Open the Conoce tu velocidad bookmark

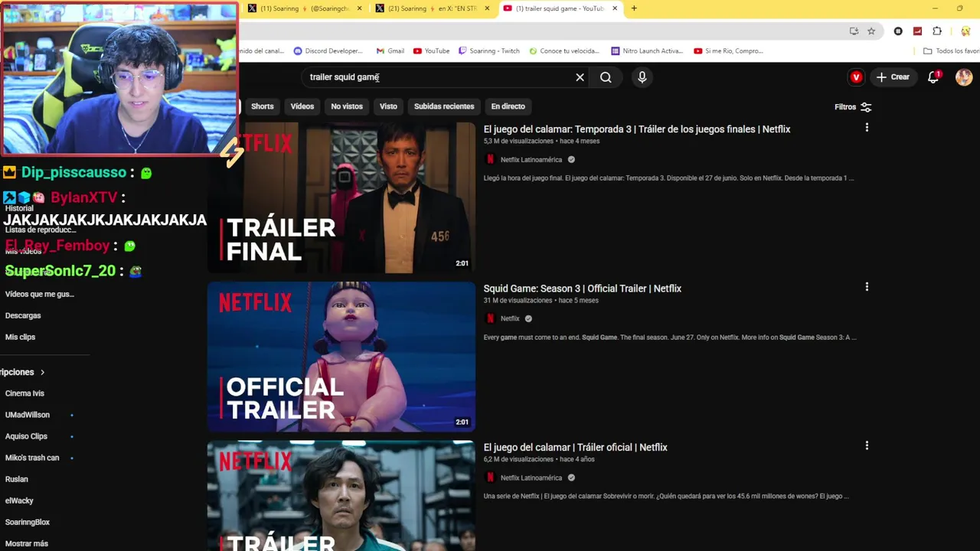tap(563, 51)
